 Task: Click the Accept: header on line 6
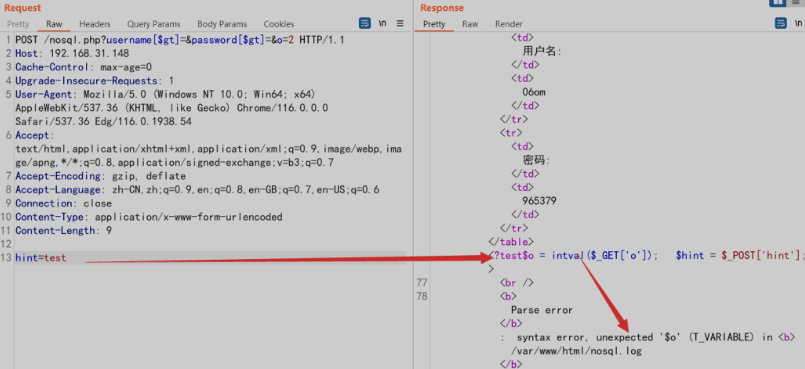coord(34,135)
